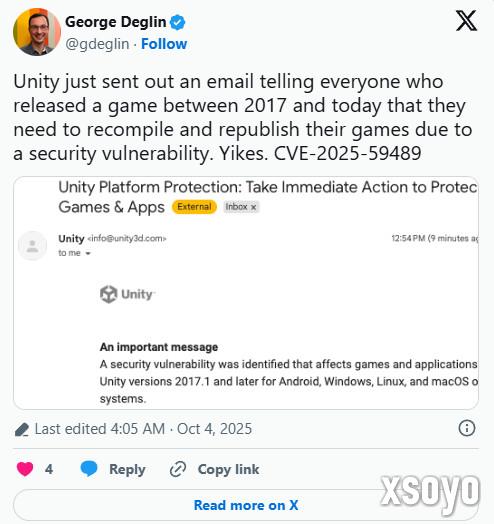The width and height of the screenshot is (494, 524).
Task: Remove the Inbox label with x
Action: click(253, 207)
